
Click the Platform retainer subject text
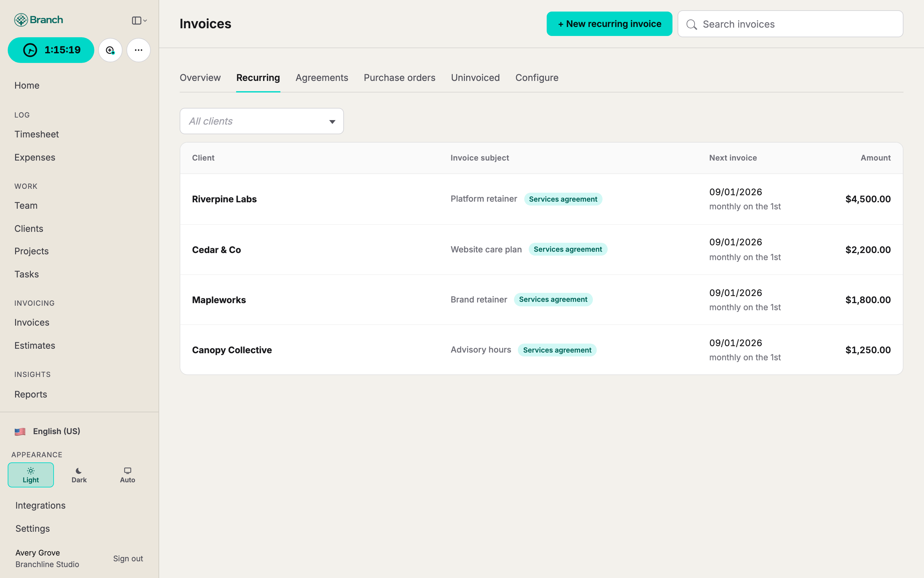[484, 199]
